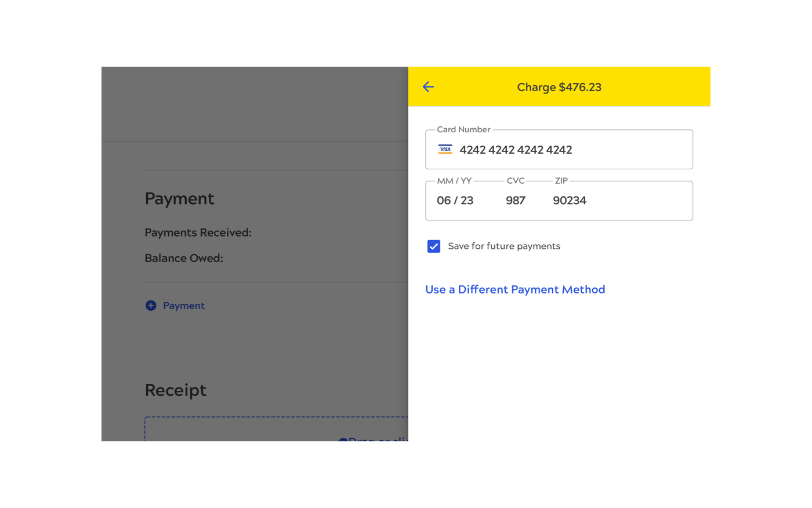Uncheck the Save for future payments checkbox
Image resolution: width=812 pixels, height=508 pixels.
coord(434,246)
